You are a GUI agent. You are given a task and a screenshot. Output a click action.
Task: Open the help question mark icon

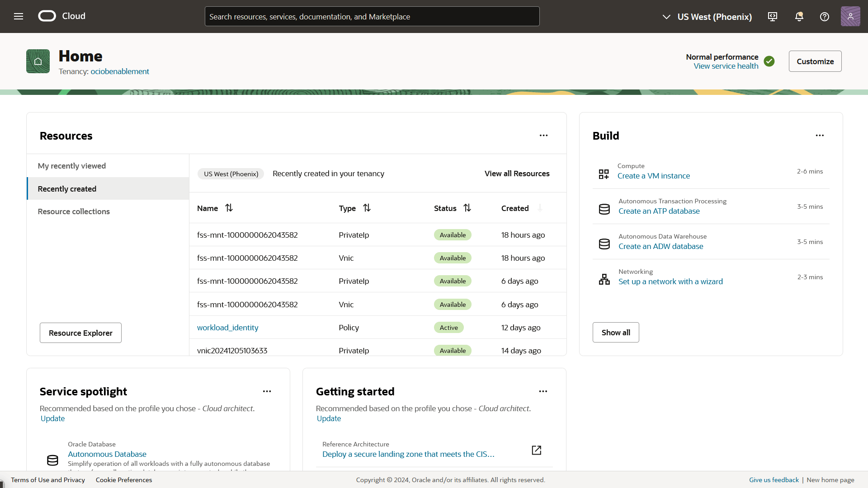click(824, 17)
